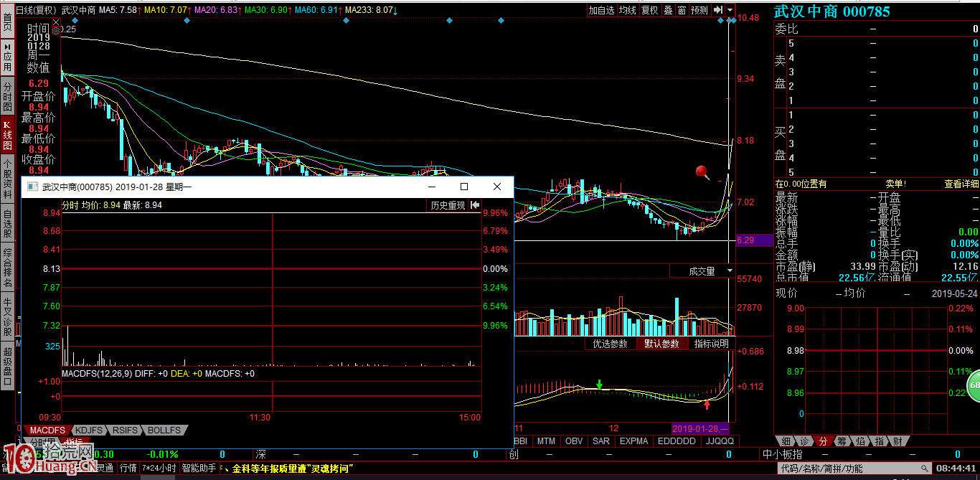Viewport: 980px width, 480px height.
Task: Select the MTM indicator tab
Action: click(546, 441)
